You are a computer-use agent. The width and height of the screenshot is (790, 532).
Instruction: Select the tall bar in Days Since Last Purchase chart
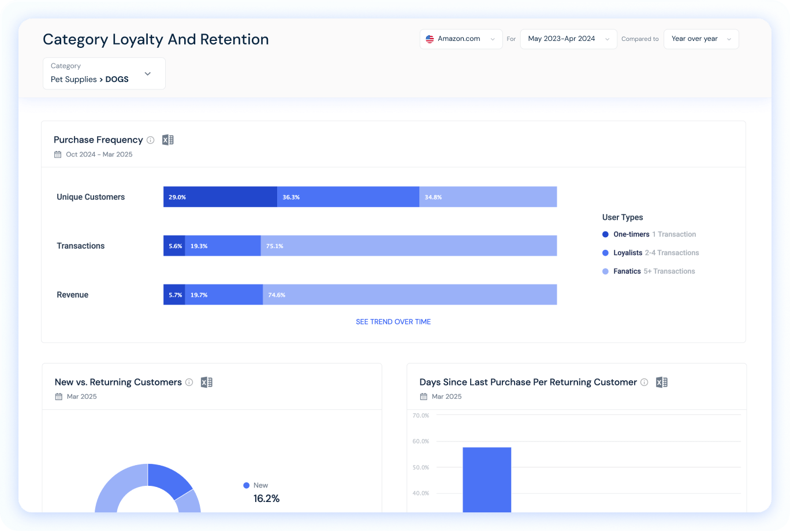click(487, 488)
